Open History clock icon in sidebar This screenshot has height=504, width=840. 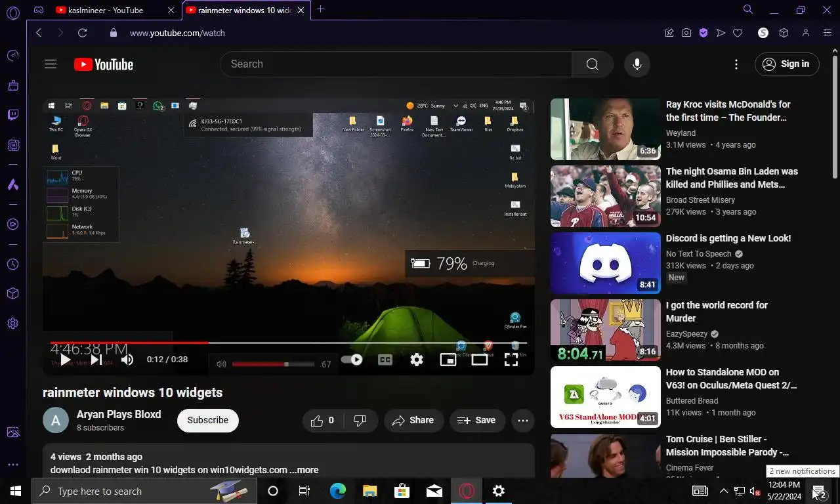(x=12, y=264)
